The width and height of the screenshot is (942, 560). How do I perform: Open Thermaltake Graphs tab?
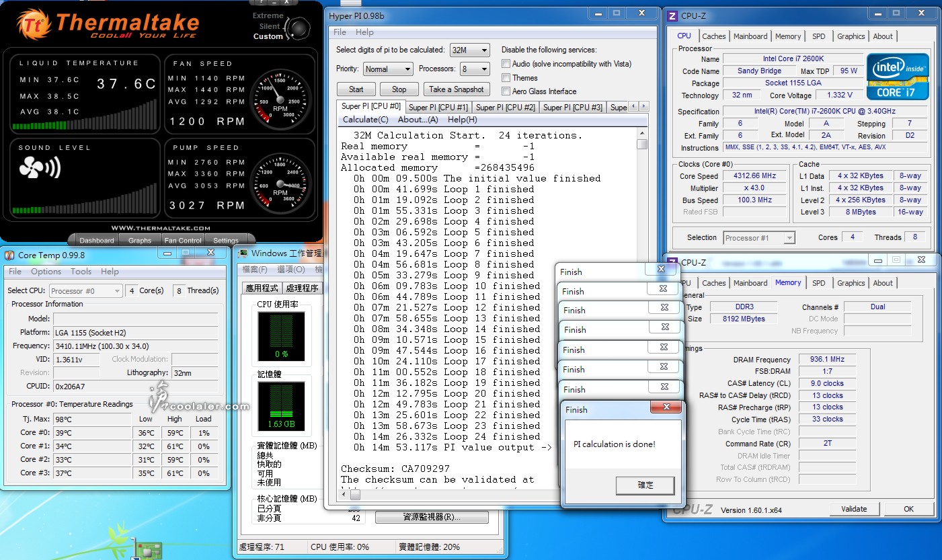pyautogui.click(x=140, y=240)
